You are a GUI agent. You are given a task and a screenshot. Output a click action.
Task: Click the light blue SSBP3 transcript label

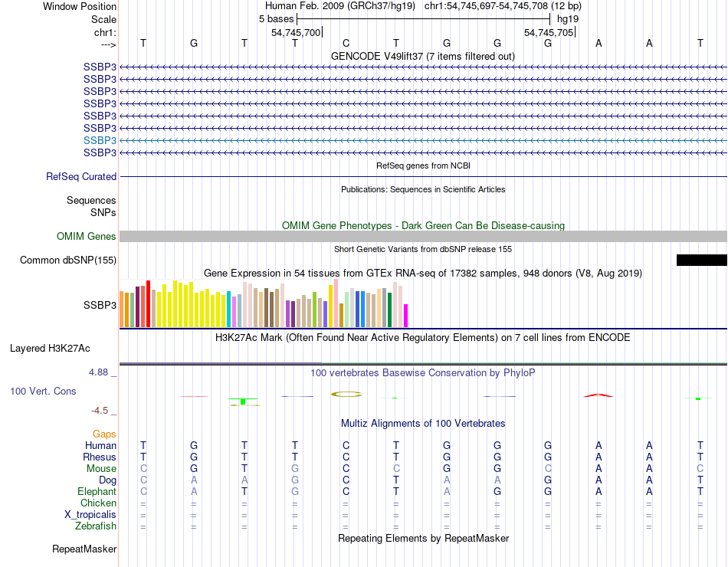click(x=100, y=140)
